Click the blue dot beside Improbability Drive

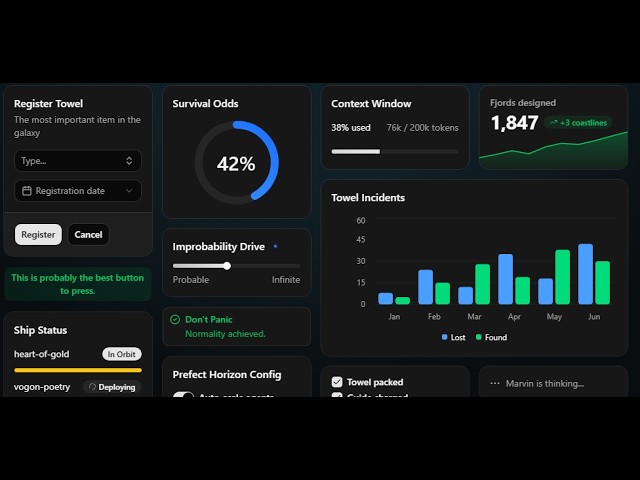[x=276, y=246]
